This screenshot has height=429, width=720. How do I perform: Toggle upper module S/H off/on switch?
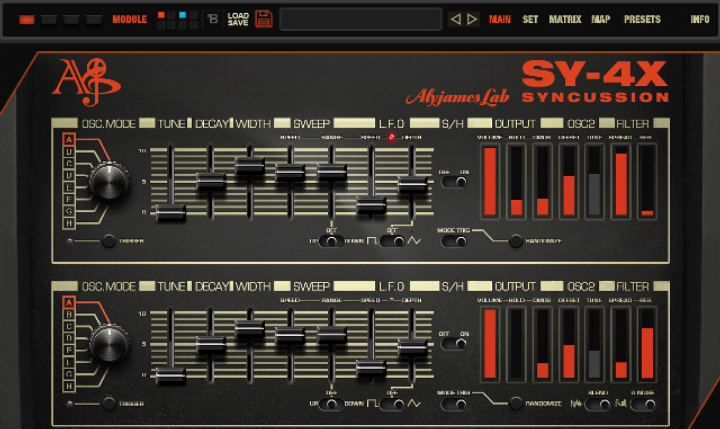click(454, 182)
